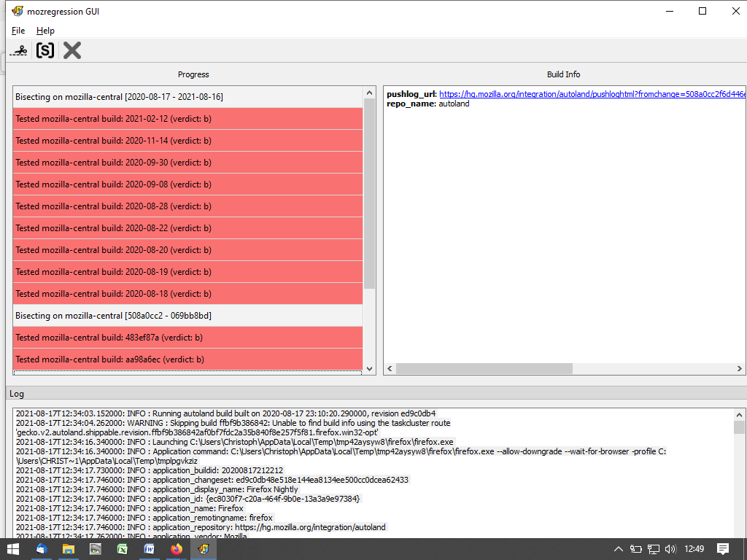This screenshot has width=747, height=560.
Task: Select build 2021-02-12 in Progress list
Action: click(187, 119)
